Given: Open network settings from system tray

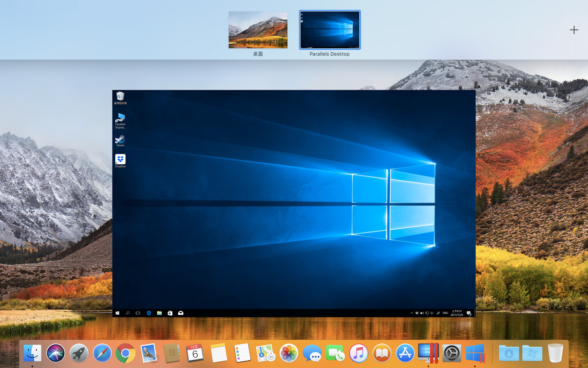Looking at the screenshot, I should coord(427,313).
